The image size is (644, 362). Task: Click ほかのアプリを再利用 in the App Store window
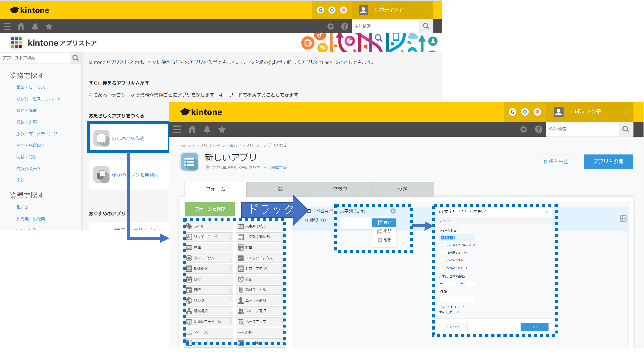(x=135, y=175)
